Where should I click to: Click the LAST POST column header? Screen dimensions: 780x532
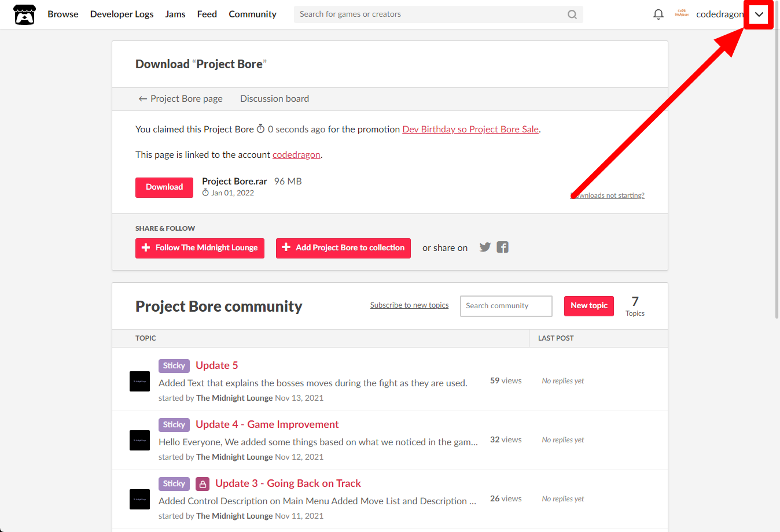click(556, 338)
